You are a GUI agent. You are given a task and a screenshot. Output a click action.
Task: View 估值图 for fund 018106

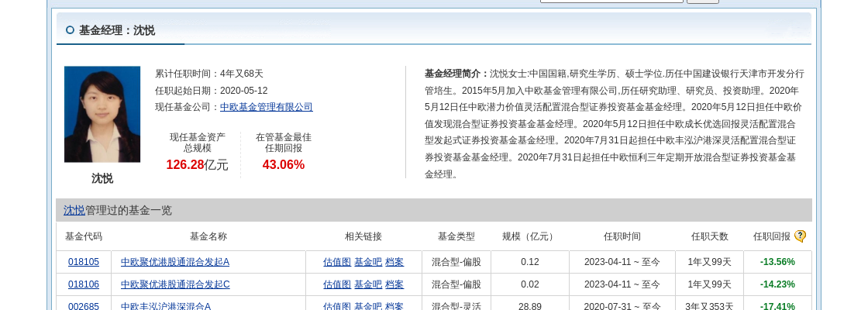click(x=337, y=284)
